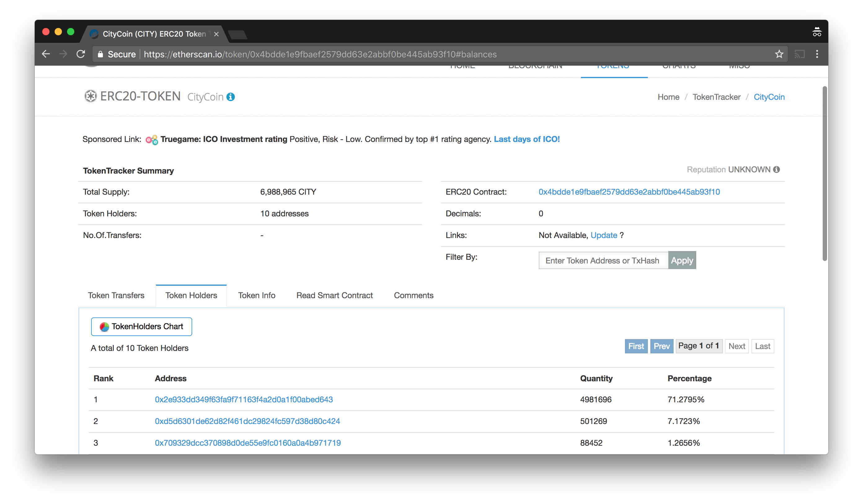Viewport: 863px width, 504px height.
Task: Open a new browser tab
Action: (237, 34)
